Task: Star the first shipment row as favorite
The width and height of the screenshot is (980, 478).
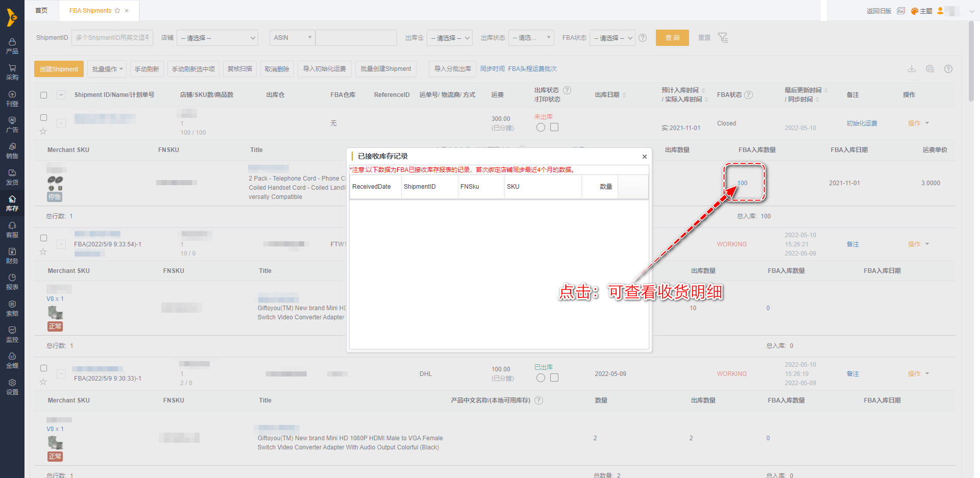Action: (x=43, y=132)
